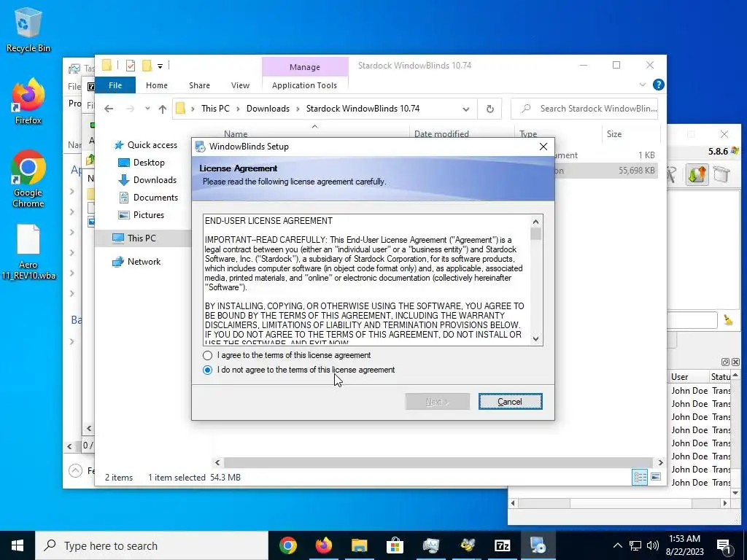Expand the address bar history dropdown
Screen dimensions: 747x560
(x=465, y=109)
